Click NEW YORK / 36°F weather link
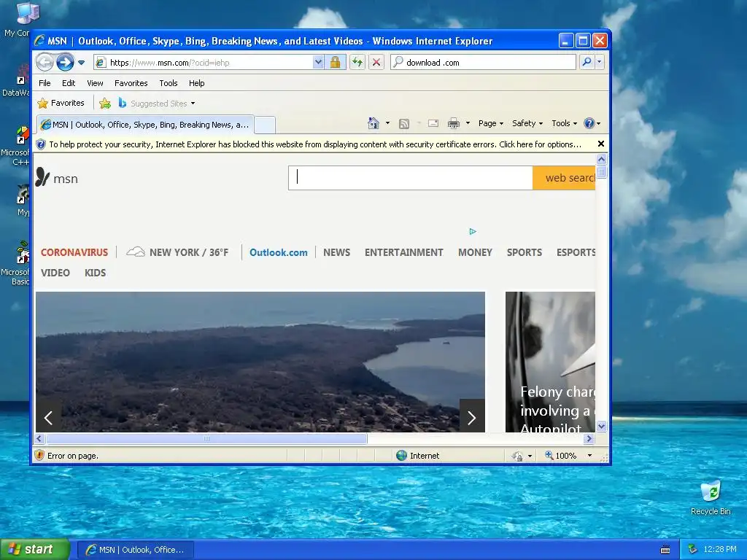This screenshot has width=747, height=560. coord(178,252)
